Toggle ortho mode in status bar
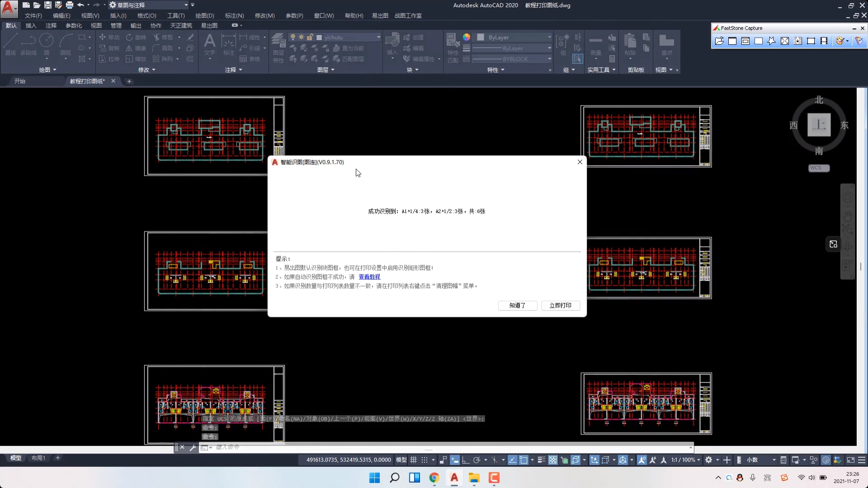Viewport: 868px width, 488px height. coord(466,460)
